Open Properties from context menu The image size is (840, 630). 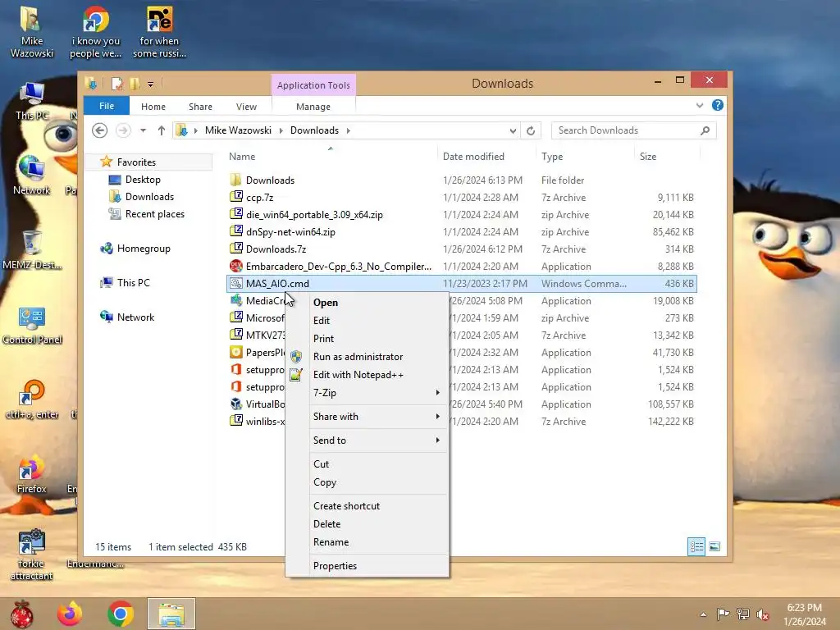[367, 566]
